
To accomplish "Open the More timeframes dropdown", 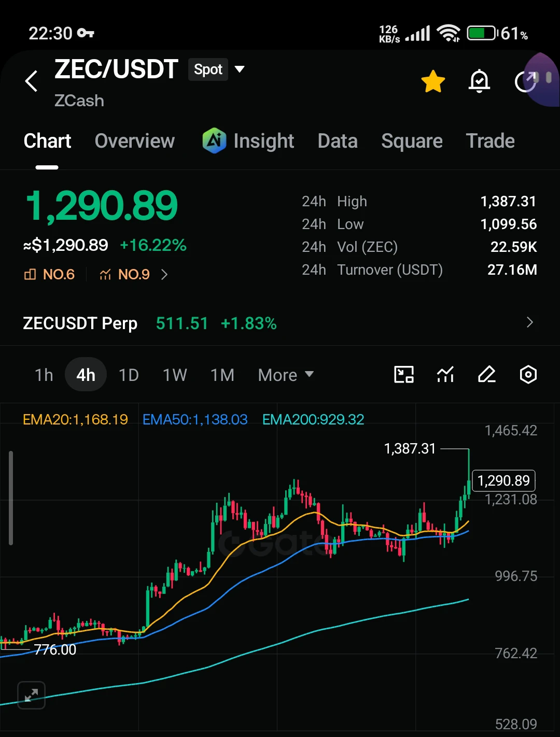I will [286, 375].
